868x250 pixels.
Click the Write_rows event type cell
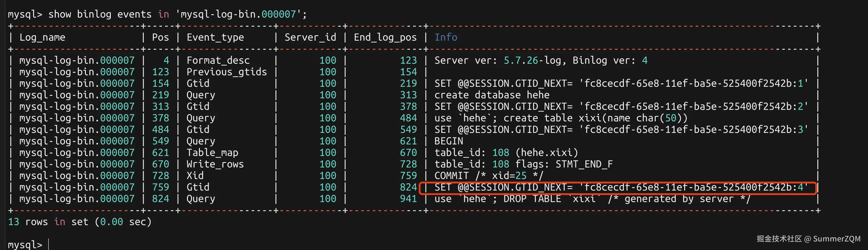click(x=215, y=164)
